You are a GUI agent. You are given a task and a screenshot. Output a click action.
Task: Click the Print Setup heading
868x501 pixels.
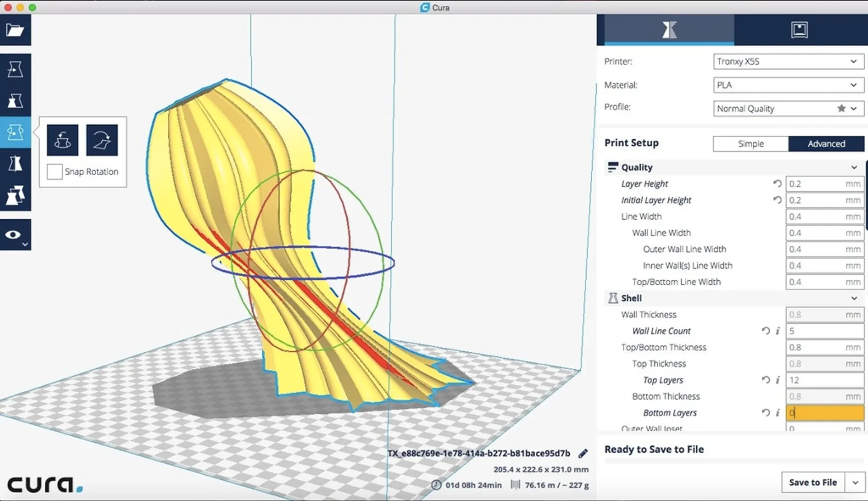pos(632,143)
